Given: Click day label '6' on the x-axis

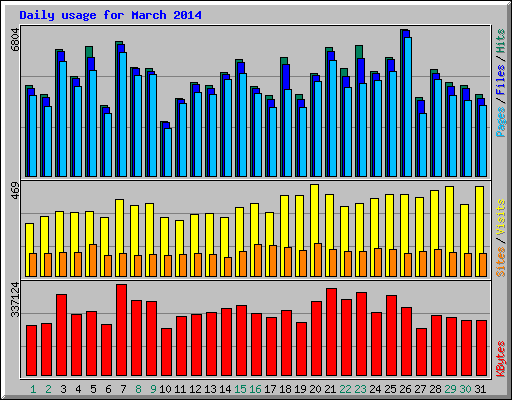Looking at the screenshot, I should pos(108,389).
